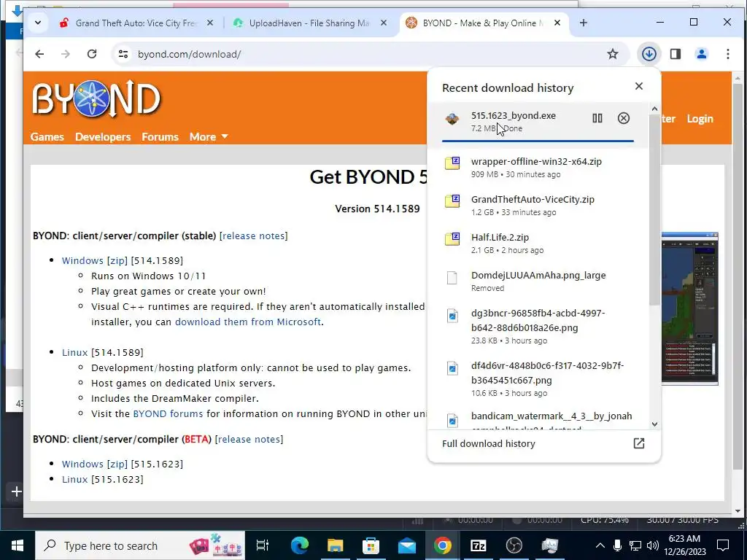Screen dimensions: 747x560
Task: Launch Microsoft Edge from taskbar
Action: pos(300,545)
